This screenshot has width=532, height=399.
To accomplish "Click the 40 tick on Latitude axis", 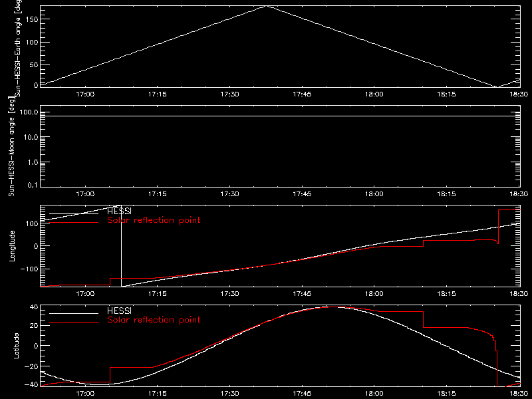I will tap(34, 307).
